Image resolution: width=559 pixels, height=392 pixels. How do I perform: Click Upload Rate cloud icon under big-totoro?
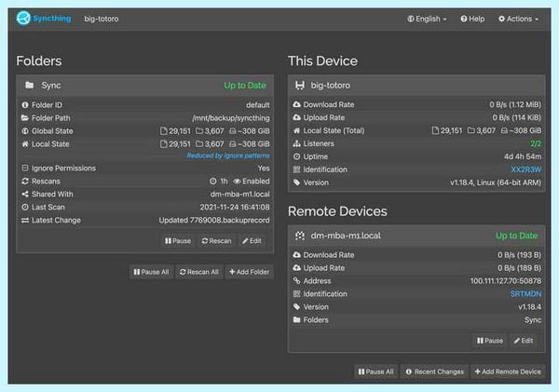[x=296, y=117]
